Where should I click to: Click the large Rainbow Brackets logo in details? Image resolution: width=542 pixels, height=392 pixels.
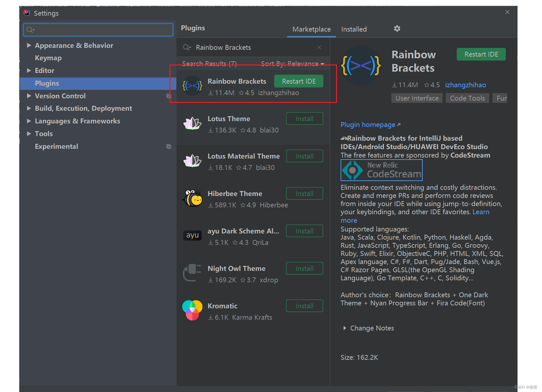[x=361, y=66]
